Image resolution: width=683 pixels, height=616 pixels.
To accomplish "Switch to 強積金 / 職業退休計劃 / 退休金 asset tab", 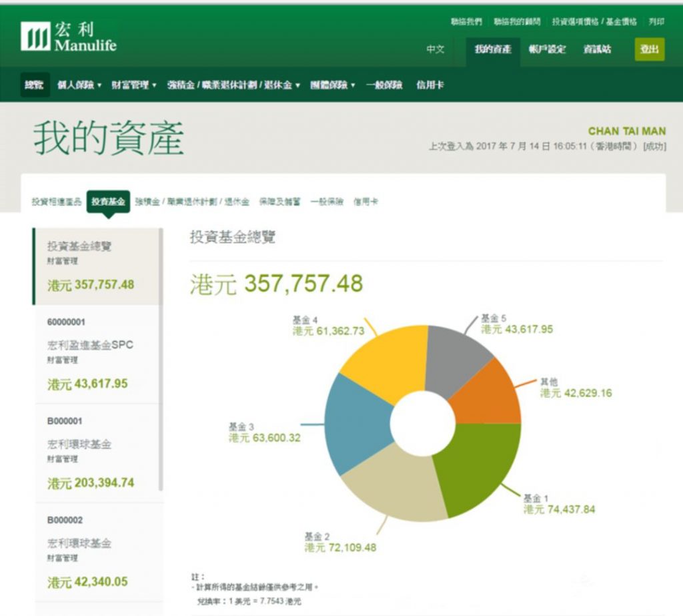I will 192,202.
